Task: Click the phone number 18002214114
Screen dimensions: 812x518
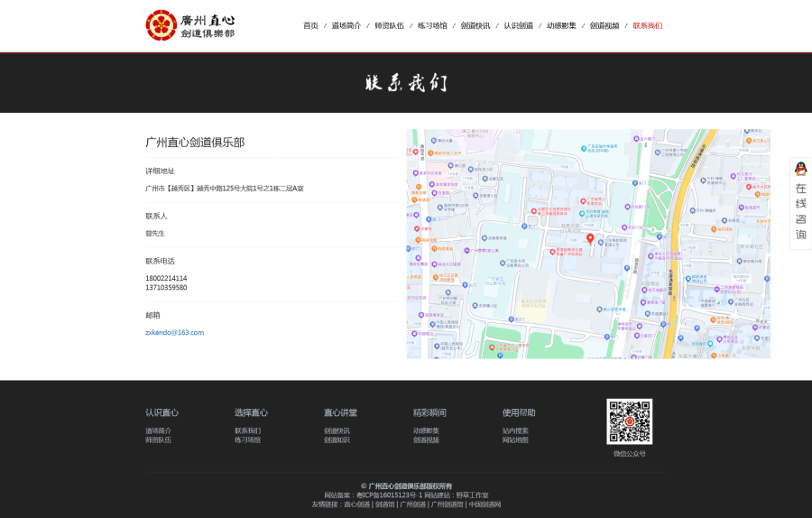Action: (x=166, y=278)
